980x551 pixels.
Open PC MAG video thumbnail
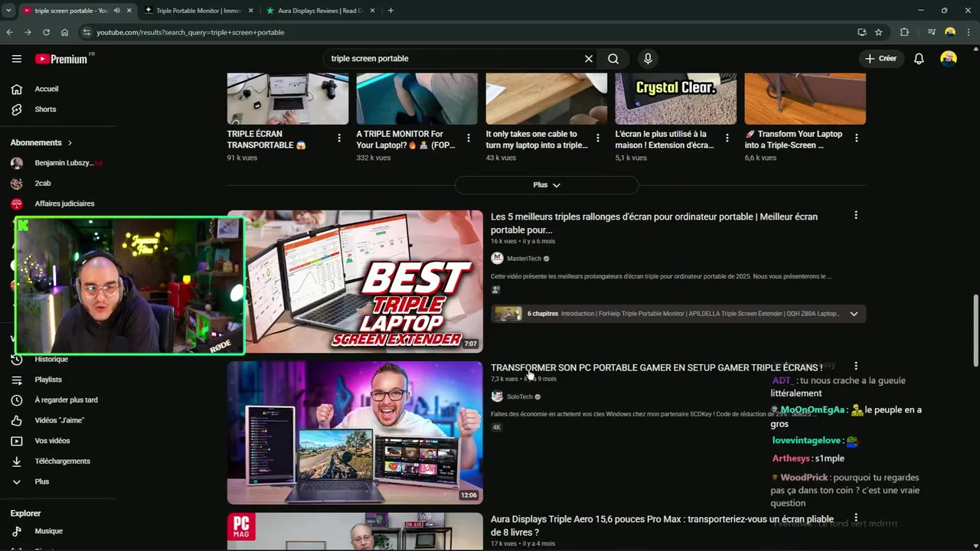click(355, 531)
